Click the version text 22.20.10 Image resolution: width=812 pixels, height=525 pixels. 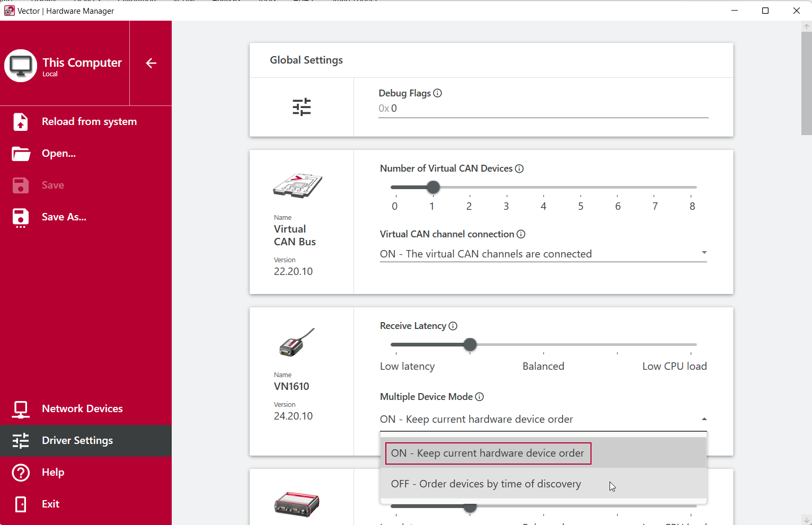click(293, 271)
